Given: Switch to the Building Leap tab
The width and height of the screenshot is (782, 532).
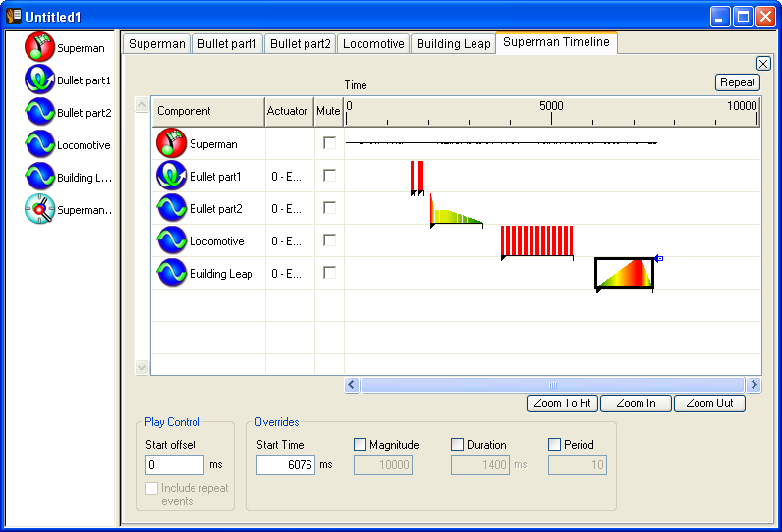Looking at the screenshot, I should coord(453,44).
